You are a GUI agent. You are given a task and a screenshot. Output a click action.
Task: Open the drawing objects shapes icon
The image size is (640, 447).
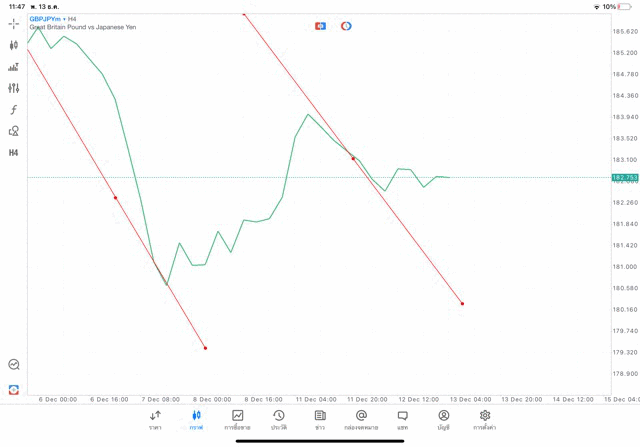pos(14,131)
